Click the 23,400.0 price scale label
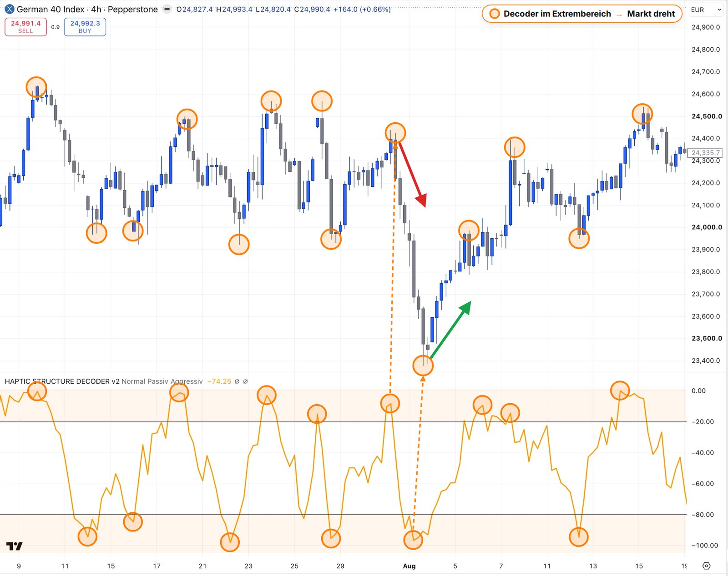Viewport: 728px width, 576px height. click(x=706, y=361)
